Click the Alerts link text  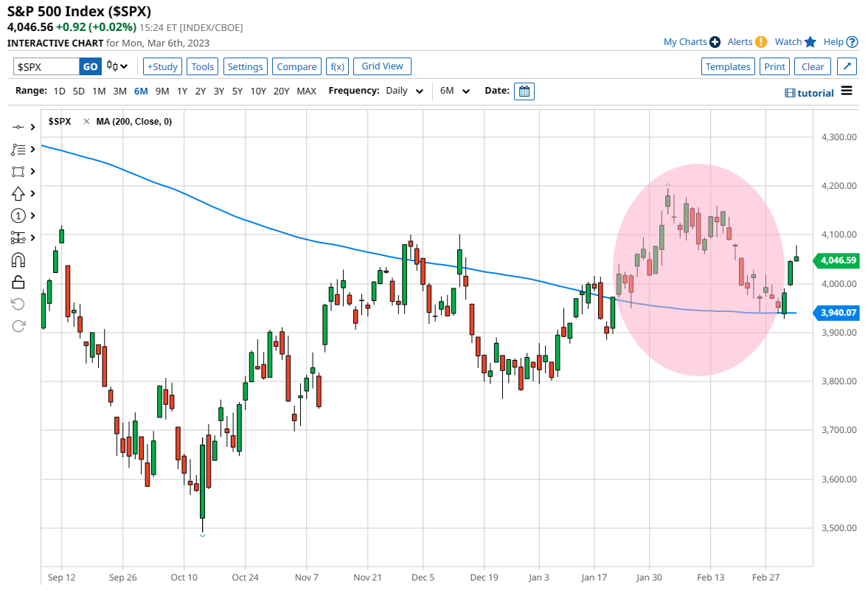[x=740, y=42]
